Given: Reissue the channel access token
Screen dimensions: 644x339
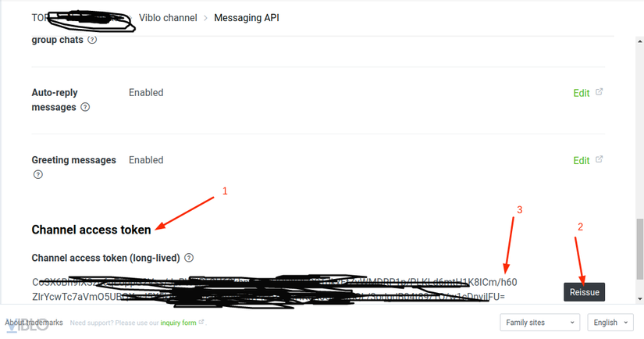Looking at the screenshot, I should [584, 292].
